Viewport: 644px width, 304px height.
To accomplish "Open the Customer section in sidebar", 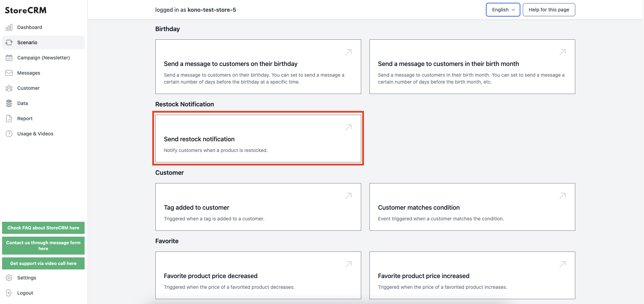I will pyautogui.click(x=43, y=88).
